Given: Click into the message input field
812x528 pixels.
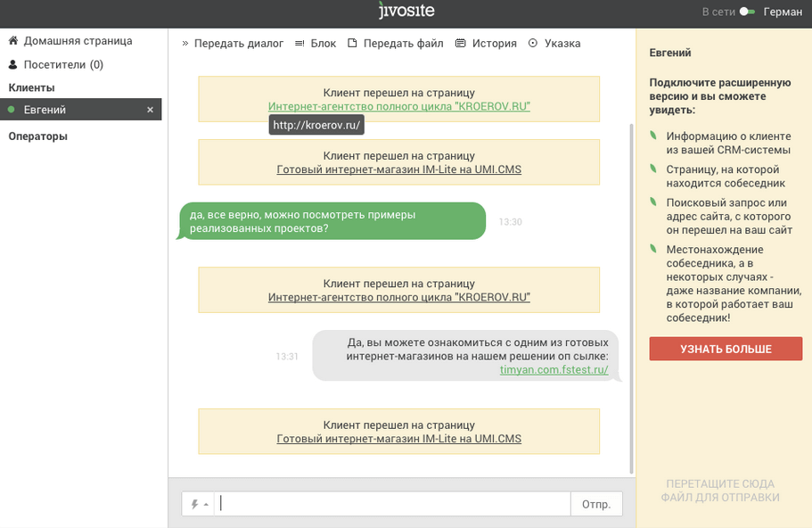Looking at the screenshot, I should click(x=392, y=504).
